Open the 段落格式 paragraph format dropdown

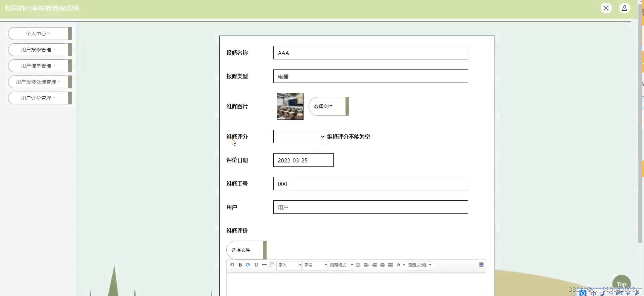pos(341,265)
